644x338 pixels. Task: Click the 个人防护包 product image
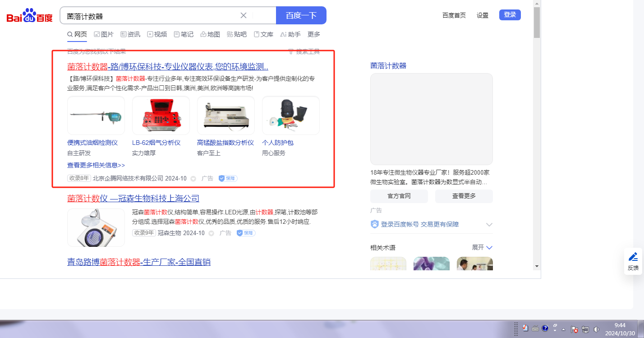click(x=291, y=116)
